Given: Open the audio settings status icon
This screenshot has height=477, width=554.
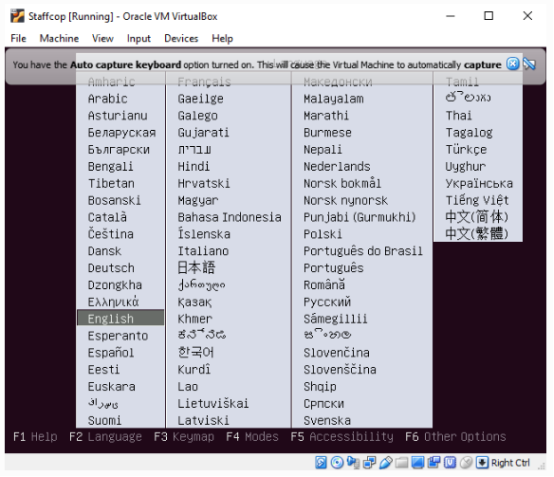Looking at the screenshot, I should (x=353, y=463).
